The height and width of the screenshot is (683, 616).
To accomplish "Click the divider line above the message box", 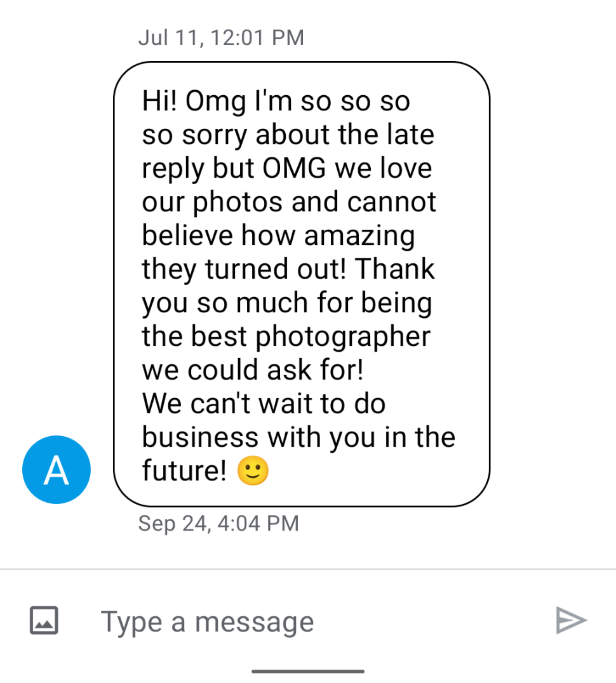I will (x=308, y=569).
